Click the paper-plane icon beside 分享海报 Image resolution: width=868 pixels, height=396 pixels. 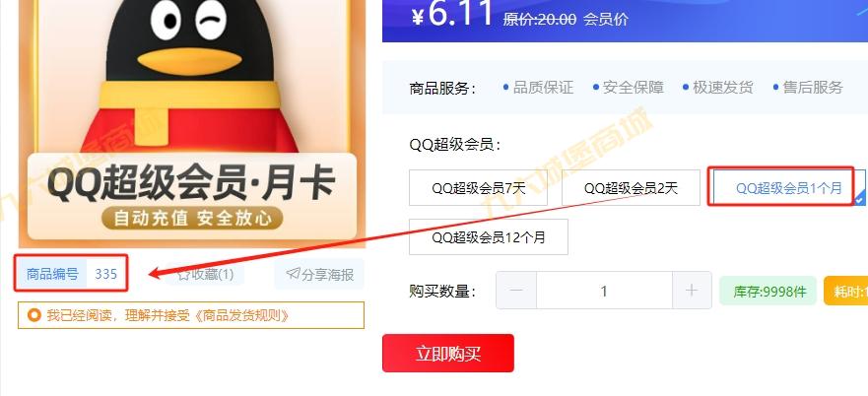[x=293, y=274]
